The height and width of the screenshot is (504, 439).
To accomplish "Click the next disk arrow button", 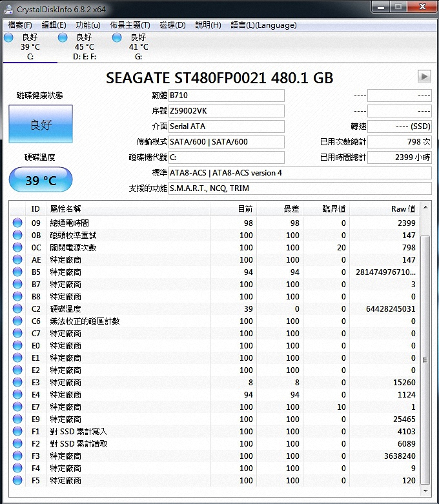I will [x=424, y=77].
